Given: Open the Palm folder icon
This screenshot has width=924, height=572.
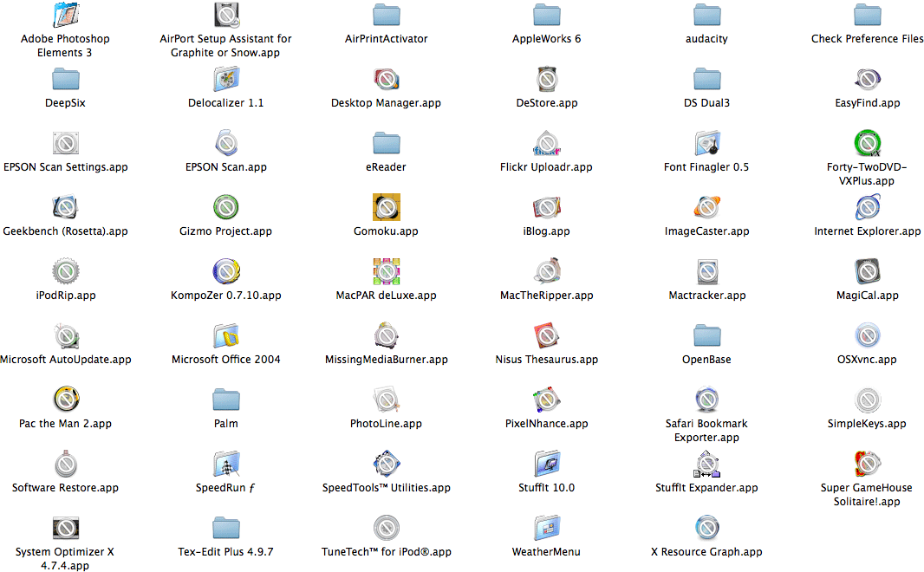Looking at the screenshot, I should click(x=226, y=400).
